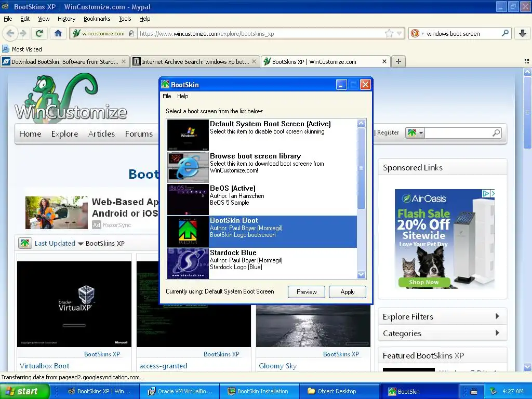
Task: Open the browser History menu
Action: click(x=66, y=19)
